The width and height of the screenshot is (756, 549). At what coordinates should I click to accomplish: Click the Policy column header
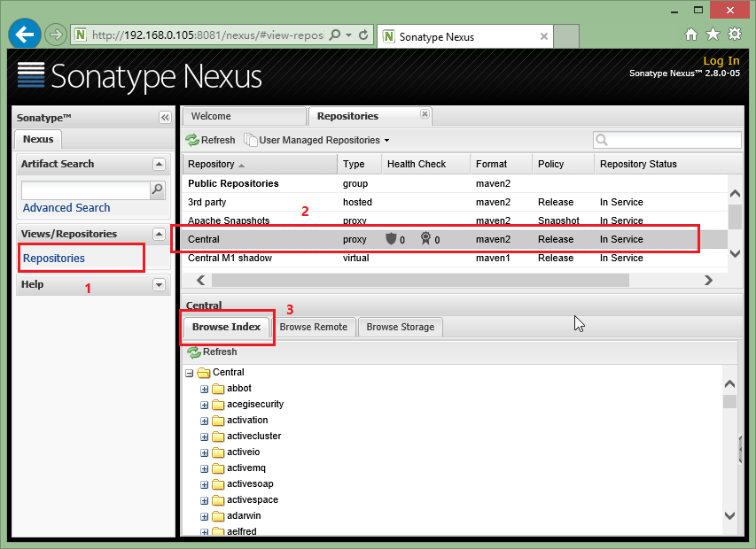[563, 164]
